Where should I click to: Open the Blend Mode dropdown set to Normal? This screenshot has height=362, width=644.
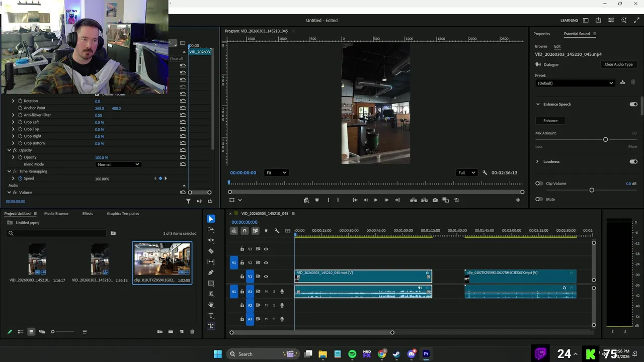(118, 164)
